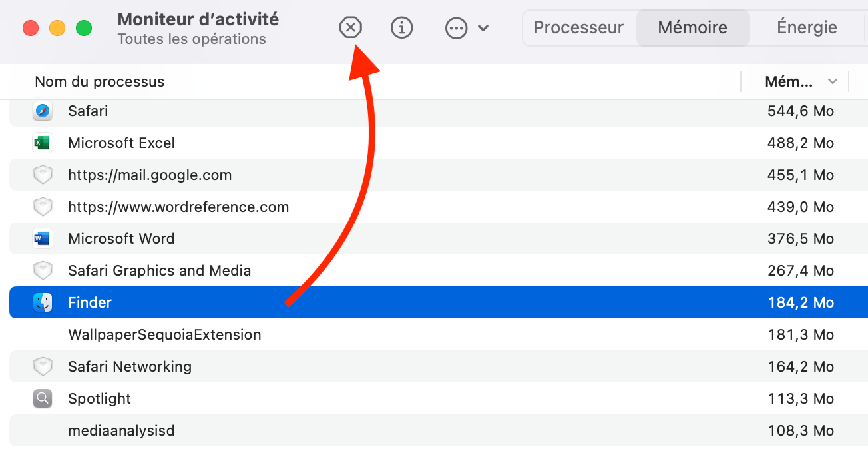Select the Mémoire tab

click(692, 27)
